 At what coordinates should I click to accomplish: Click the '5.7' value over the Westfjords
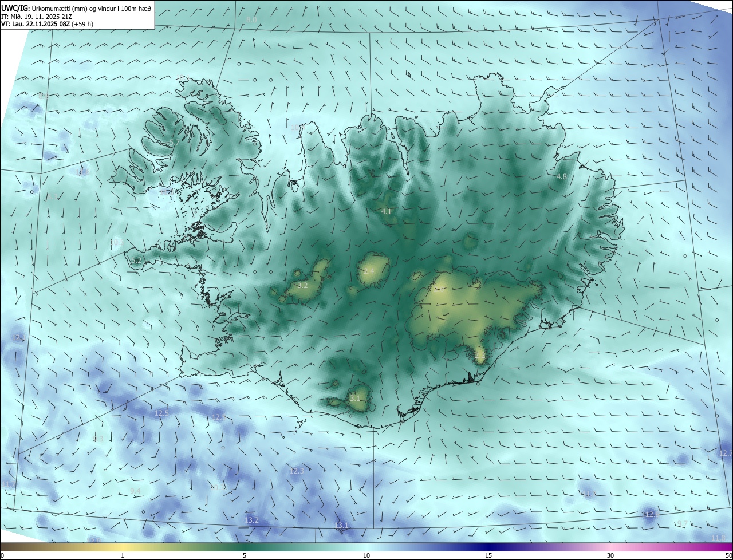tap(175, 142)
